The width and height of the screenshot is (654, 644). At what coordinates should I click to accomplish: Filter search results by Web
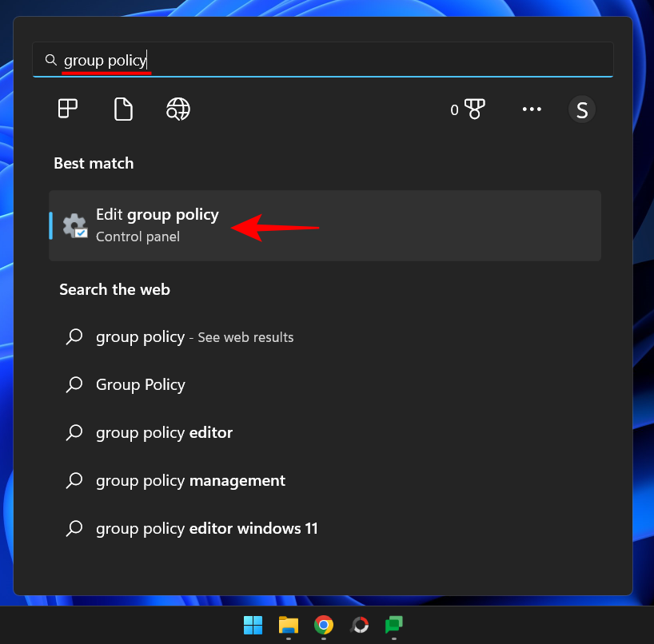(x=177, y=109)
